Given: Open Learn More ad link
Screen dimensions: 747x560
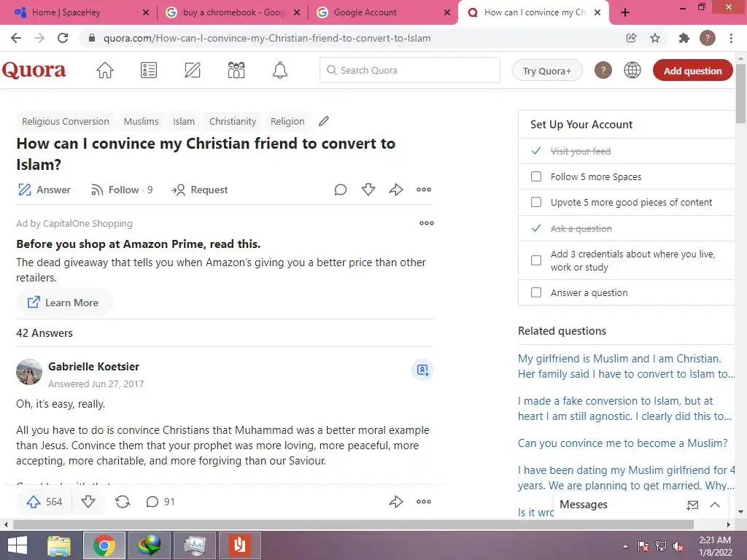Looking at the screenshot, I should tap(63, 303).
